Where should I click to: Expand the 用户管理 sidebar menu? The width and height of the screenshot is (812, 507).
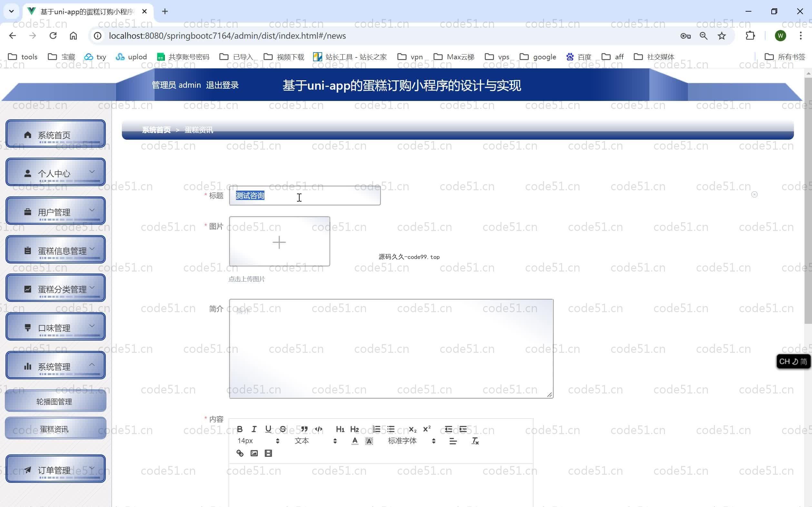pyautogui.click(x=56, y=211)
